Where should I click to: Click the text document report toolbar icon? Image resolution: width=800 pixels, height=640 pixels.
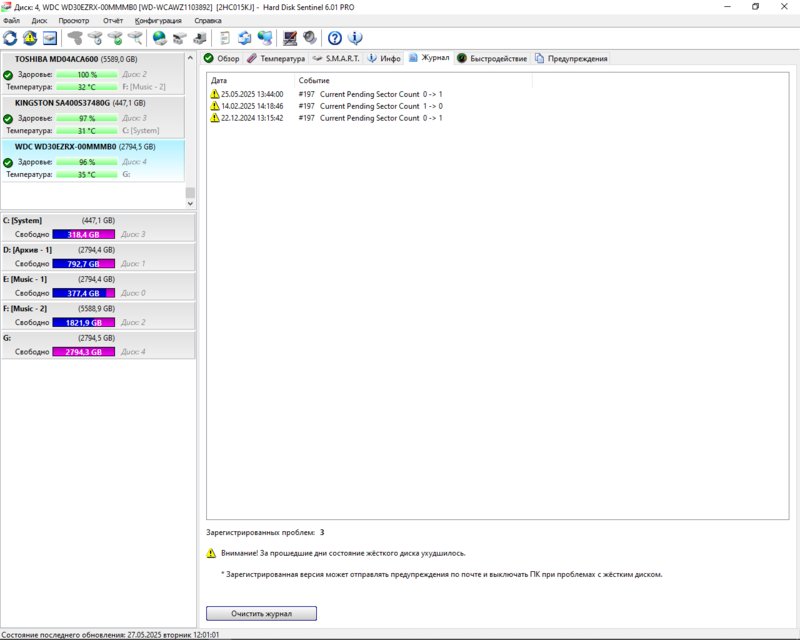[x=225, y=38]
